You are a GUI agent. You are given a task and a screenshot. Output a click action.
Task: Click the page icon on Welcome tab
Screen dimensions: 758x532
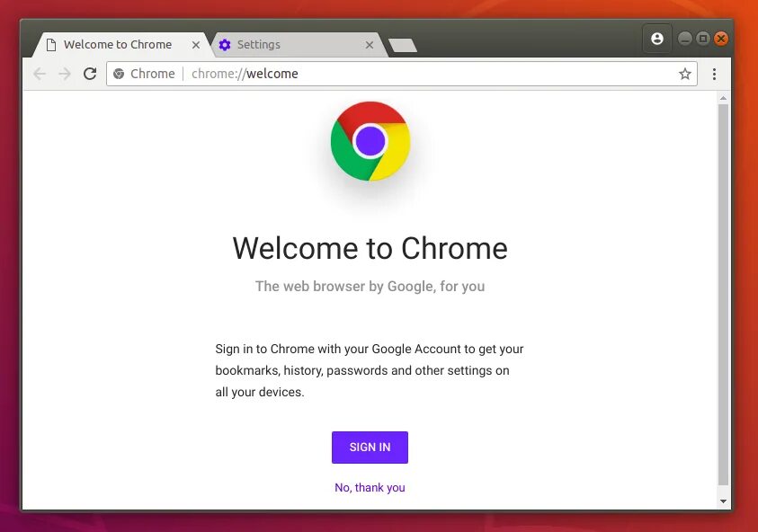coord(50,45)
